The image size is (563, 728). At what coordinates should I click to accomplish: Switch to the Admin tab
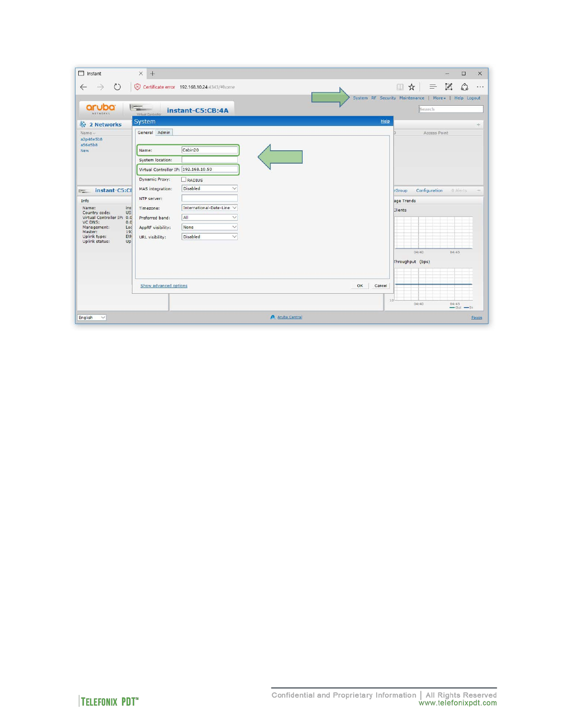[164, 132]
